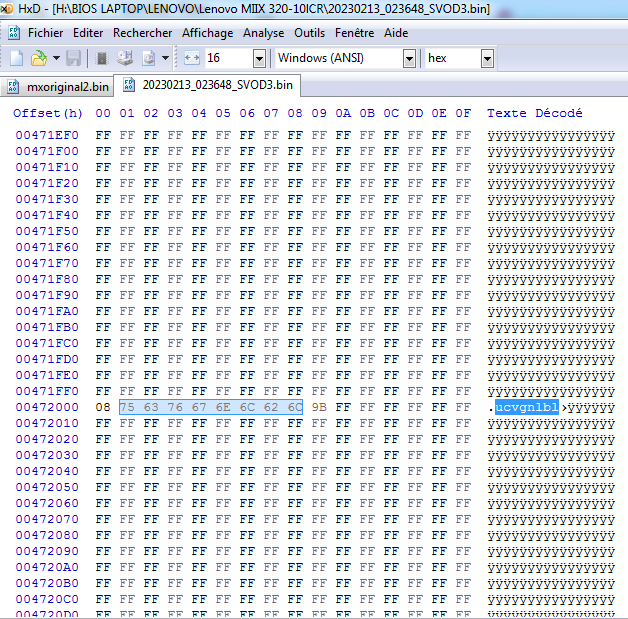Click the Open file folder icon
This screenshot has width=628, height=619.
[x=39, y=58]
